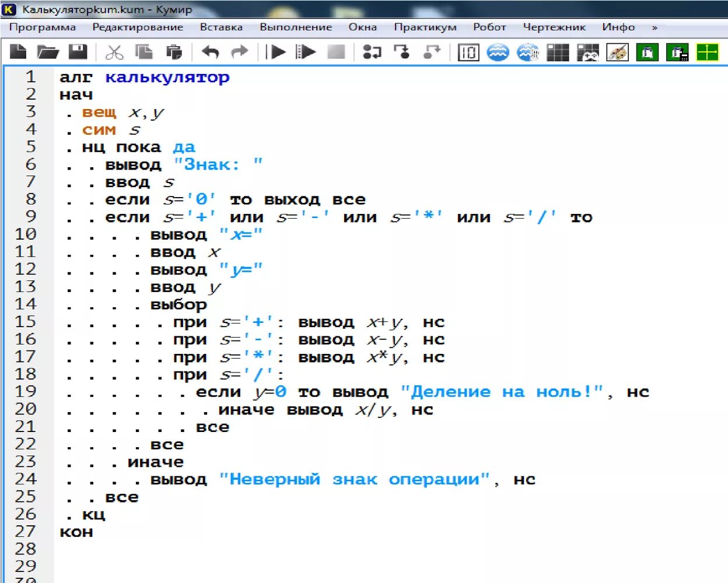Click the string "Деление на ноль!"
The width and height of the screenshot is (728, 583).
502,392
